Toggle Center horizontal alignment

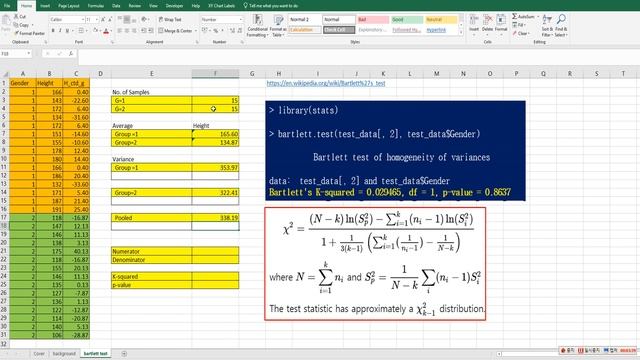pyautogui.click(x=127, y=31)
